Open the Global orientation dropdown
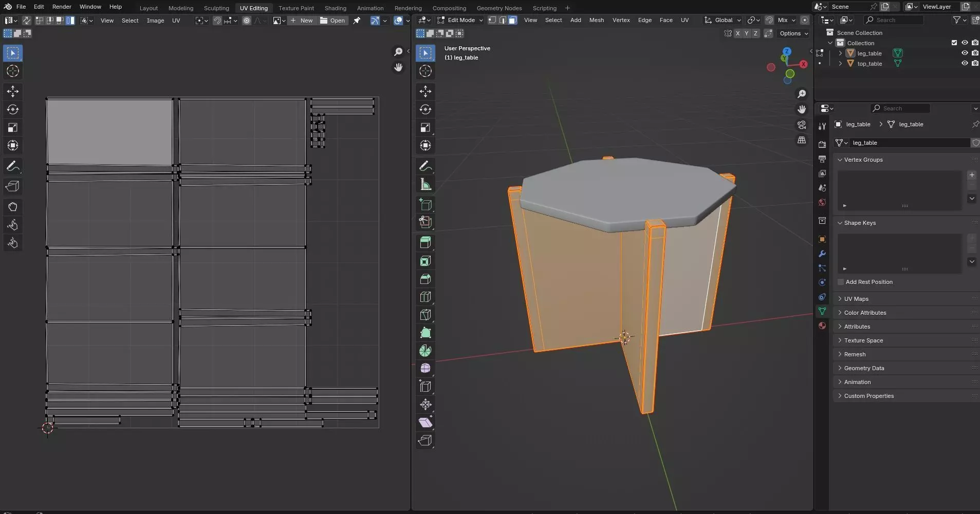 pos(723,20)
